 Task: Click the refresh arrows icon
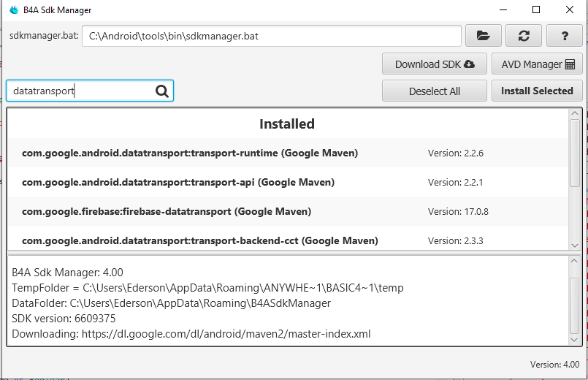524,35
